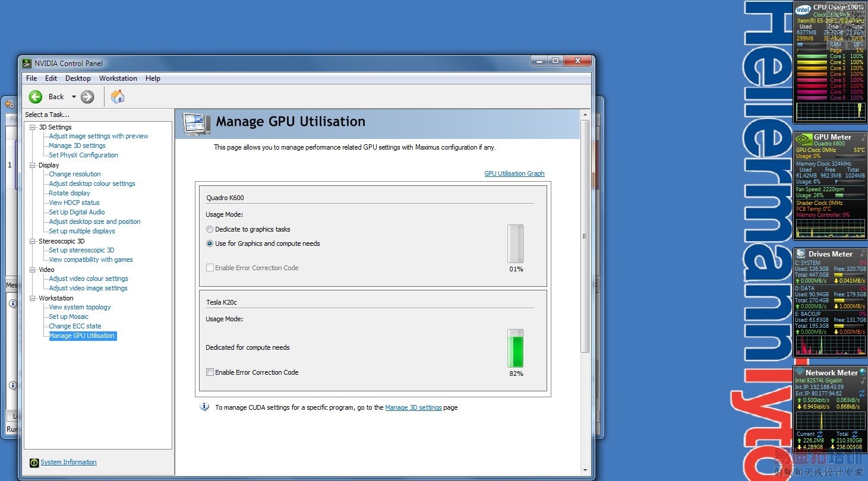This screenshot has width=868, height=481.
Task: Open the System Information link
Action: [x=68, y=462]
